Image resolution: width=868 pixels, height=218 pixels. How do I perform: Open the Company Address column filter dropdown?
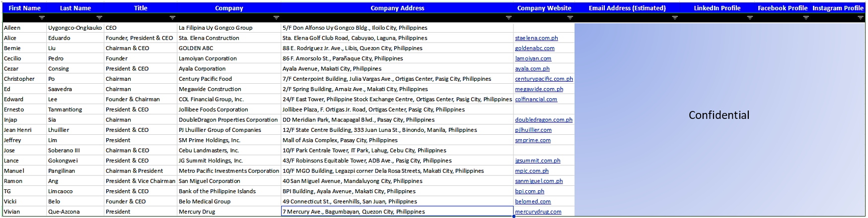pos(508,18)
